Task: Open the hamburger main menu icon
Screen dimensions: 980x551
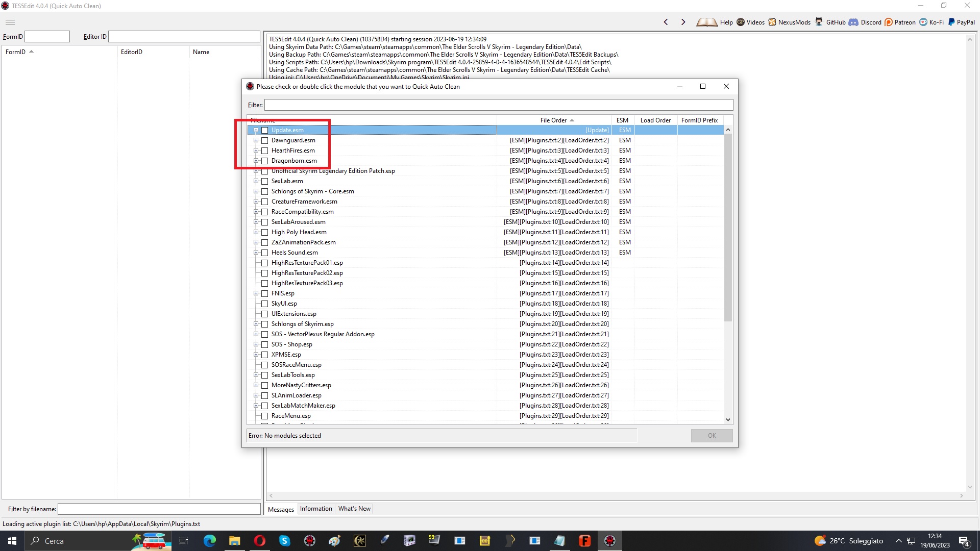Action: [10, 22]
